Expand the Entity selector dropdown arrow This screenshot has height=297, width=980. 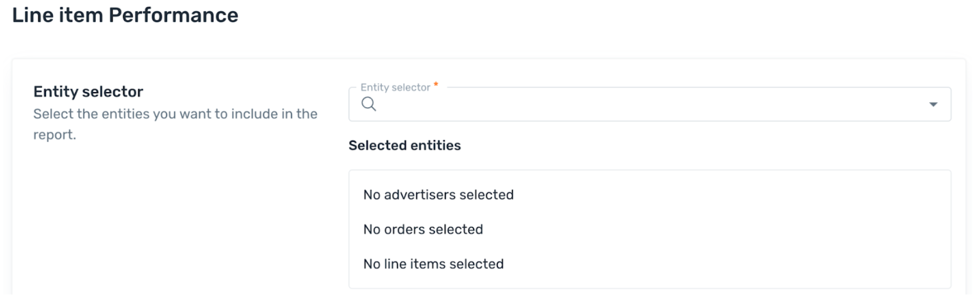[x=933, y=105]
